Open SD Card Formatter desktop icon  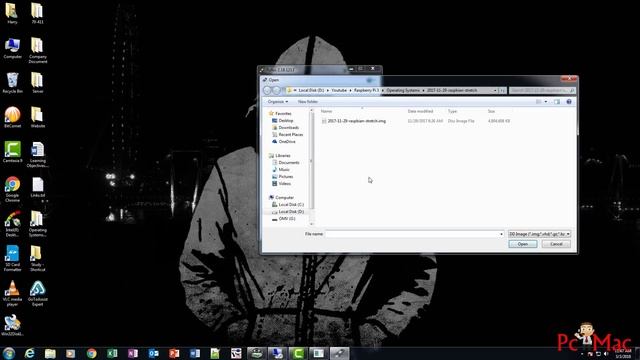click(x=12, y=258)
